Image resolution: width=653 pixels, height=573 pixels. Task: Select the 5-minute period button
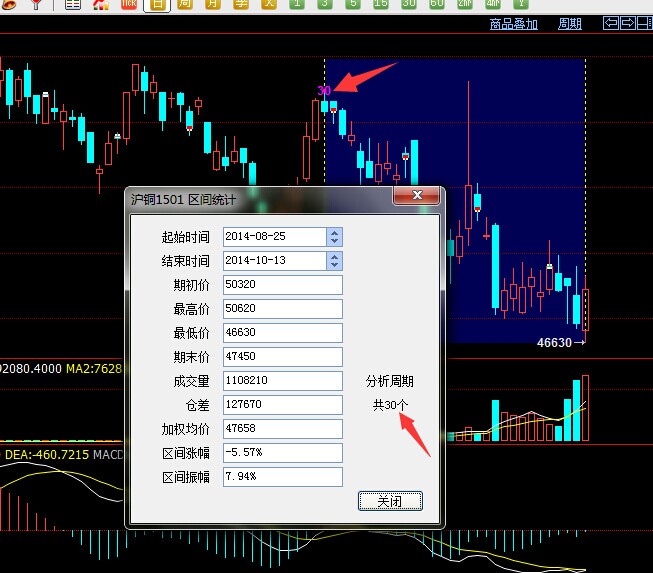point(353,5)
